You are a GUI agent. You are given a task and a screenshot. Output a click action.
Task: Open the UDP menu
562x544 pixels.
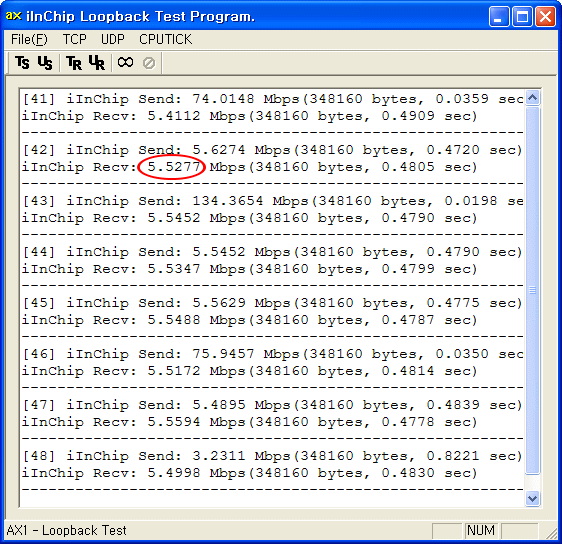point(113,39)
